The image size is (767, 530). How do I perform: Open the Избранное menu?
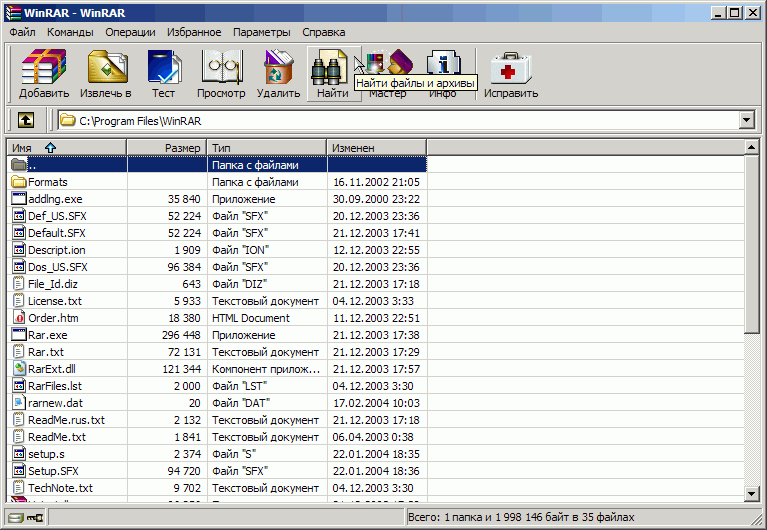click(194, 32)
